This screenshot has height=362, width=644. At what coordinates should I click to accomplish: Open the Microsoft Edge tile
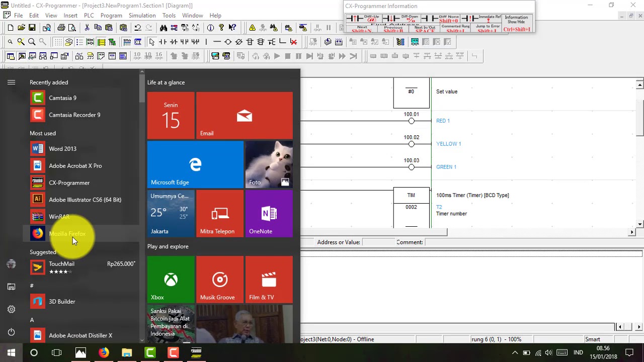(195, 164)
